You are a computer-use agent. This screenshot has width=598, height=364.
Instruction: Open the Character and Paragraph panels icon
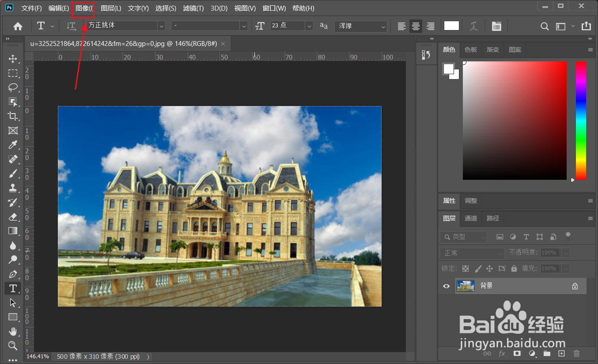496,26
